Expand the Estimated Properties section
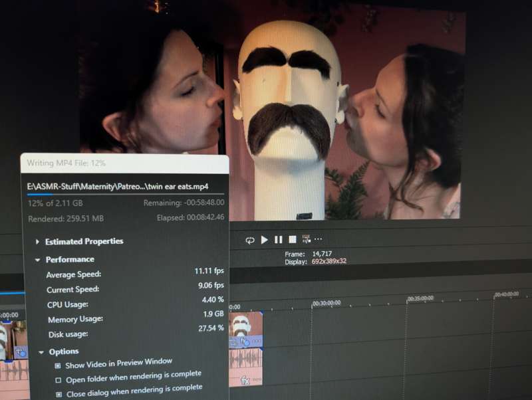The width and height of the screenshot is (532, 400). click(37, 242)
